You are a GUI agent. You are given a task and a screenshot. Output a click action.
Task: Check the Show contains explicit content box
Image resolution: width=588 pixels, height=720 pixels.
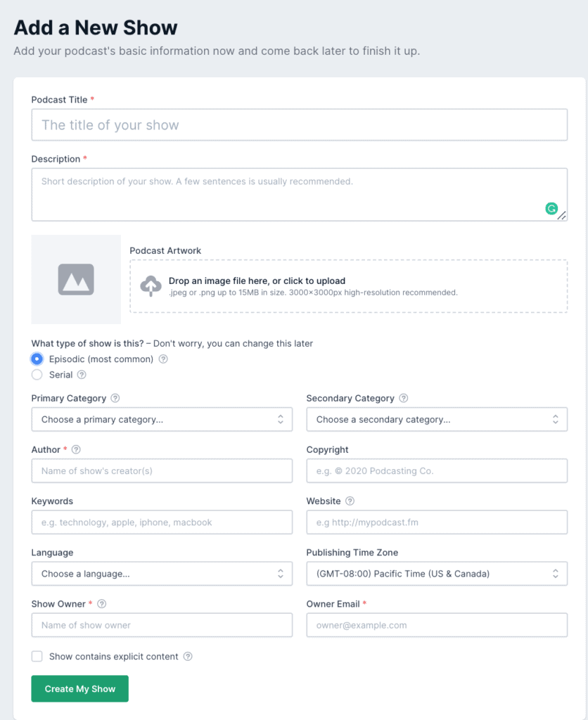coord(37,657)
